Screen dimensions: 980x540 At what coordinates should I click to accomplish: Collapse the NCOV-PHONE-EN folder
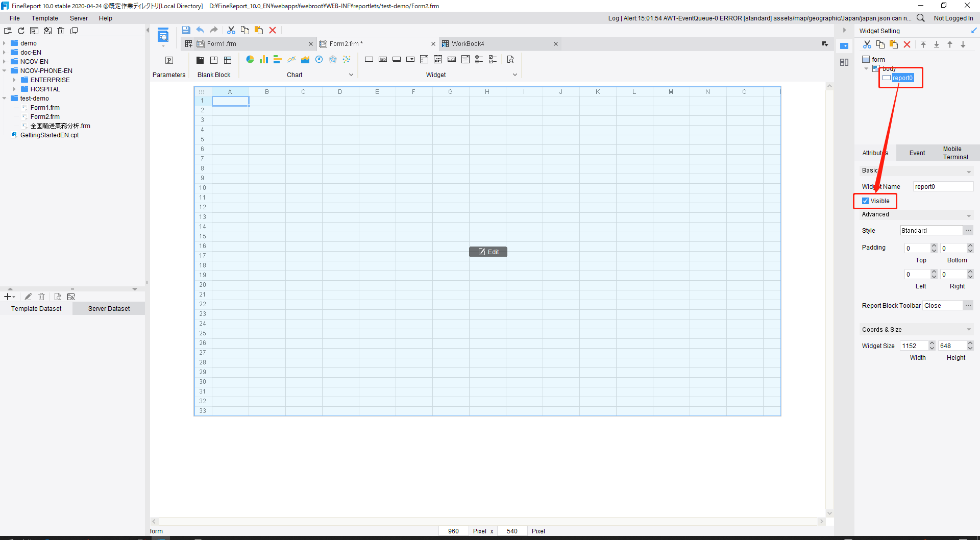pyautogui.click(x=4, y=71)
